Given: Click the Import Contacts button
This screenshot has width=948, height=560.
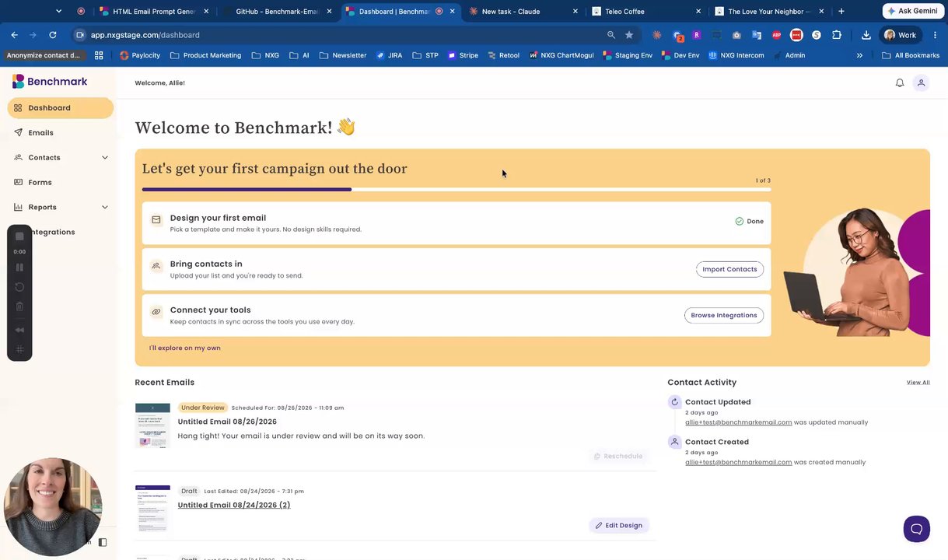Looking at the screenshot, I should pyautogui.click(x=729, y=269).
